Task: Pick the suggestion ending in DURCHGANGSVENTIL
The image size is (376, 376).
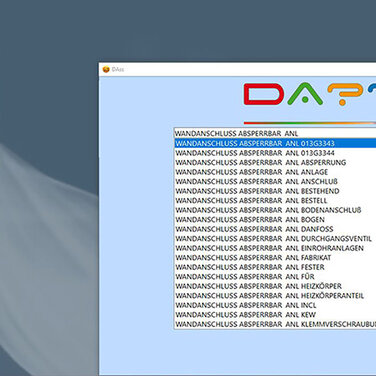Action: pos(275,238)
